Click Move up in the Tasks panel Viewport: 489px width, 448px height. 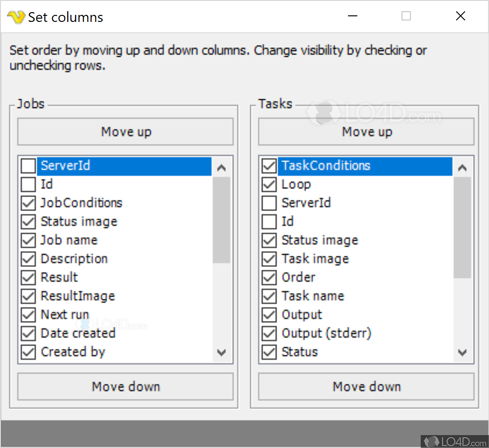[366, 132]
